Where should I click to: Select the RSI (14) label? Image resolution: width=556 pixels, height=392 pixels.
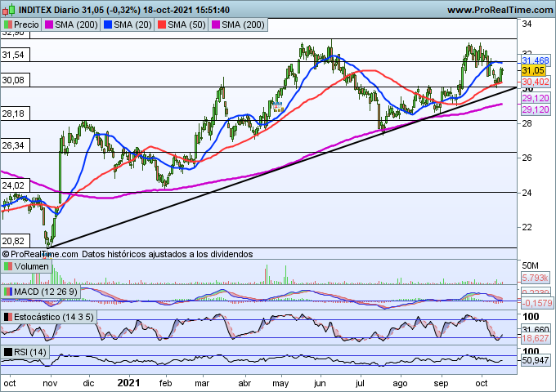[x=30, y=352]
